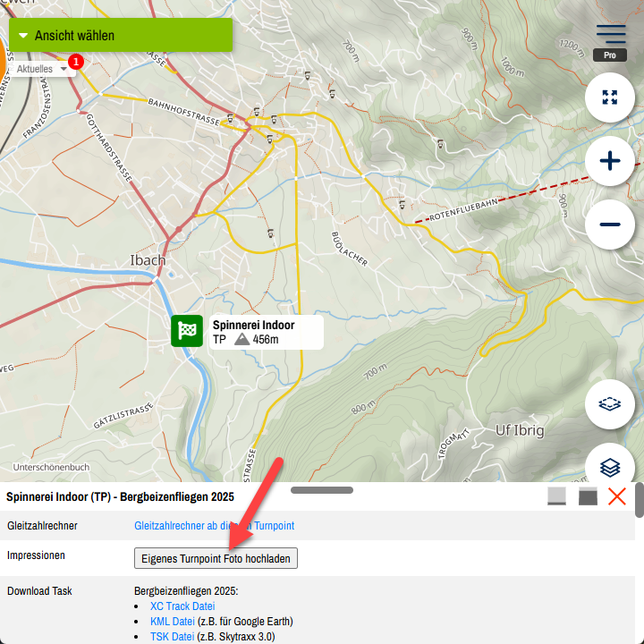644x644 pixels.
Task: Maximize the turnpoint info panel
Action: point(588,496)
